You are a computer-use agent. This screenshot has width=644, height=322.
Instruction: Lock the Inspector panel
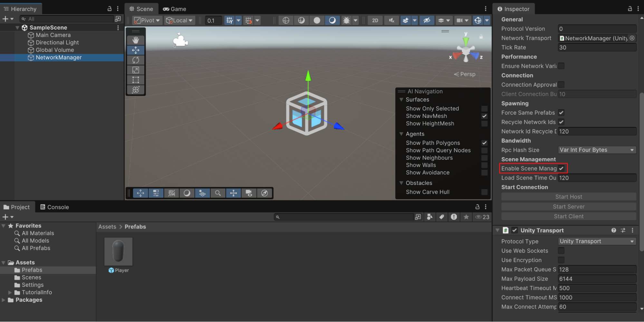(x=630, y=9)
